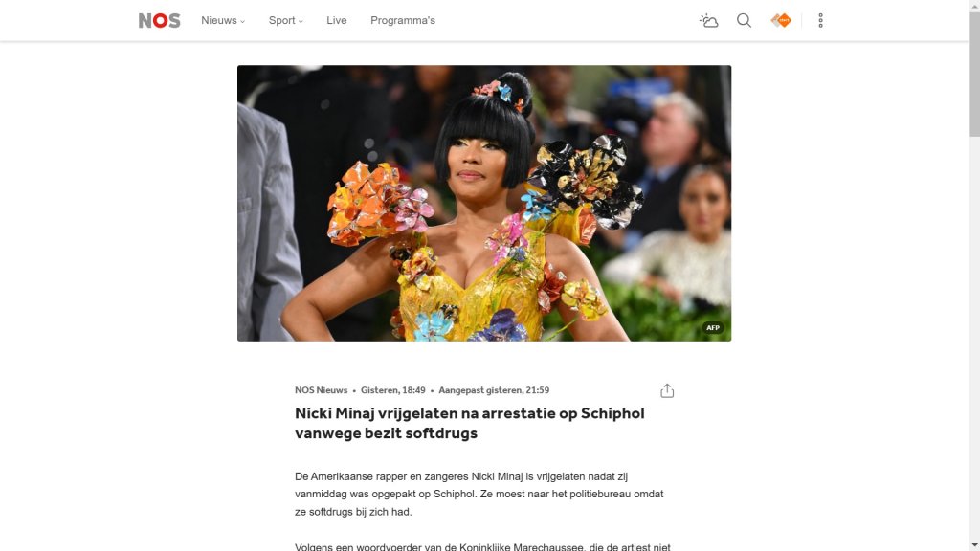Open the NPO Start icon
This screenshot has height=551, width=980.
(x=781, y=21)
